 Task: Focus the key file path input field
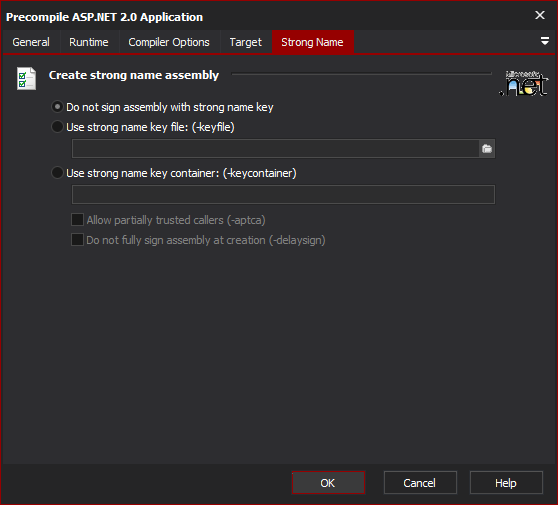tap(276, 148)
